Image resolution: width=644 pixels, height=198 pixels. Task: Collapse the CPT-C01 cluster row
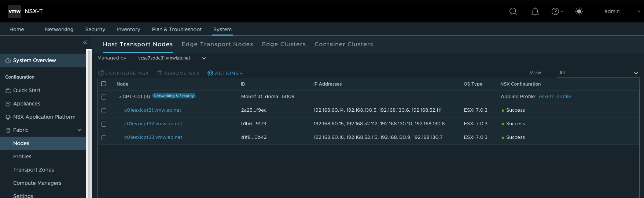pyautogui.click(x=120, y=97)
